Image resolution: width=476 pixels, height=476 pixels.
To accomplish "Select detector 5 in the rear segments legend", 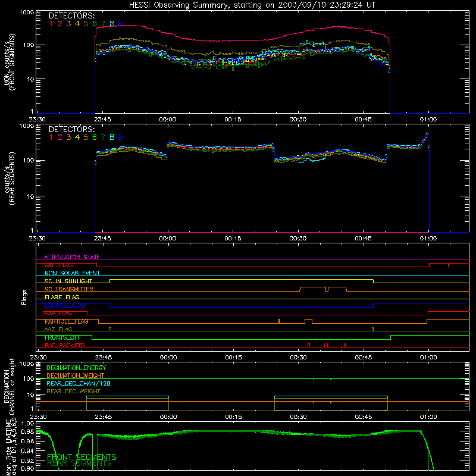I will coord(86,137).
